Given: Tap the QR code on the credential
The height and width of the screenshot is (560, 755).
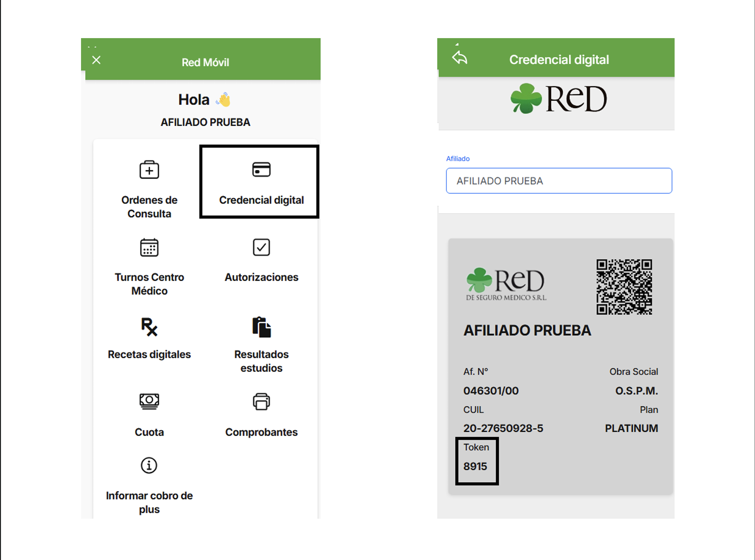Looking at the screenshot, I should point(624,287).
